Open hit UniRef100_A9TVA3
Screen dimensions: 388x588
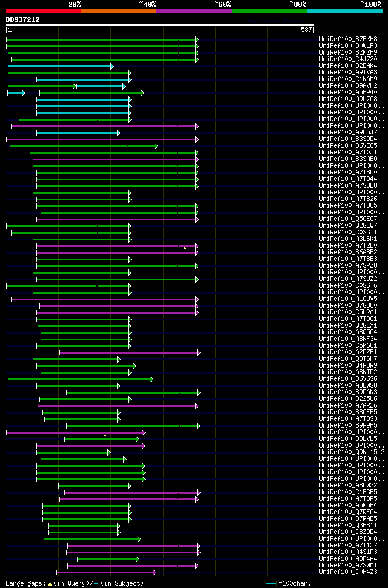[x=348, y=73]
